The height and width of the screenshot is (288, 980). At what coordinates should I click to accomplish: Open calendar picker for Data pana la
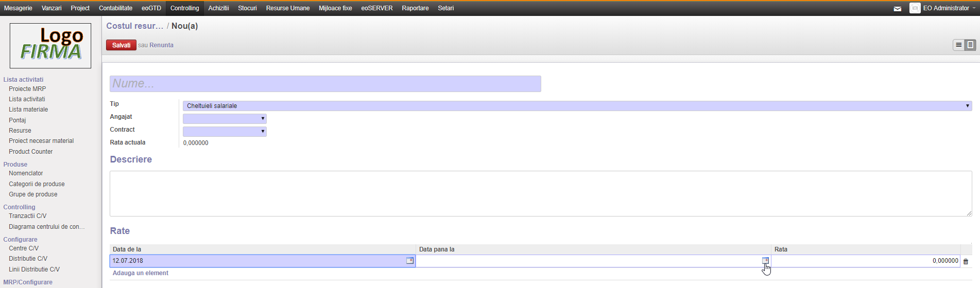pos(765,261)
